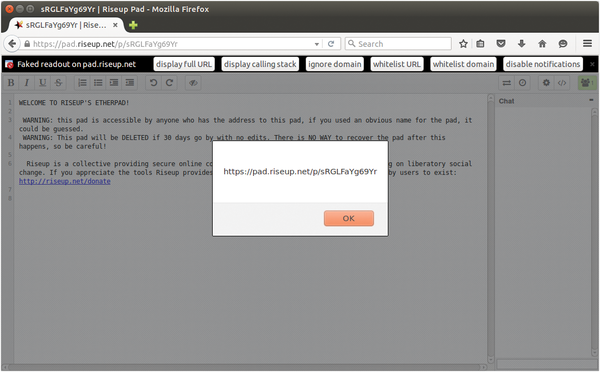Open the pad settings gear icon
Image resolution: width=600 pixels, height=372 pixels.
[x=546, y=83]
